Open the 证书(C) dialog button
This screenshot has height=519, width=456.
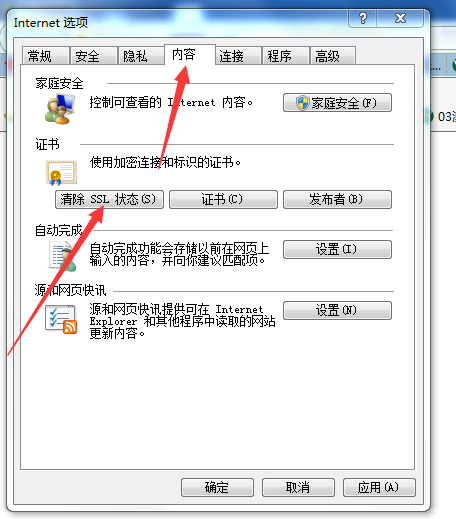coord(223,199)
